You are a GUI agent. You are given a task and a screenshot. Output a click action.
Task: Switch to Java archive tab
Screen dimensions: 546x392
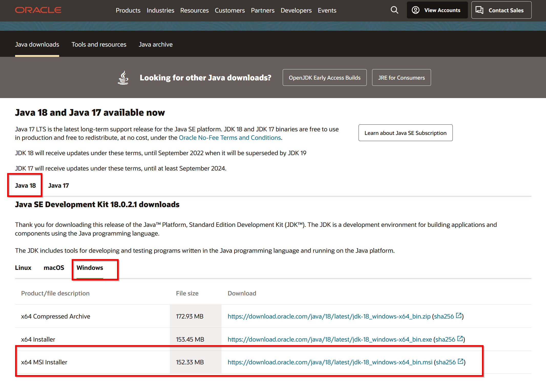tap(155, 44)
